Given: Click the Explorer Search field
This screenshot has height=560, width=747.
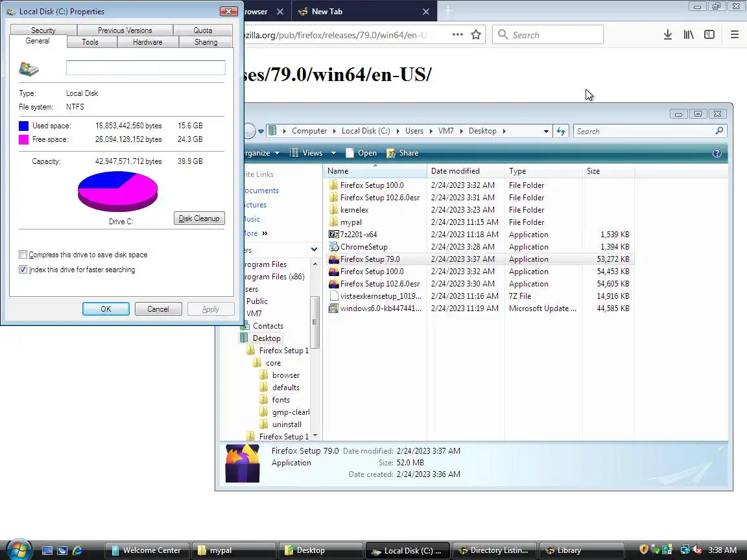Looking at the screenshot, I should [650, 131].
